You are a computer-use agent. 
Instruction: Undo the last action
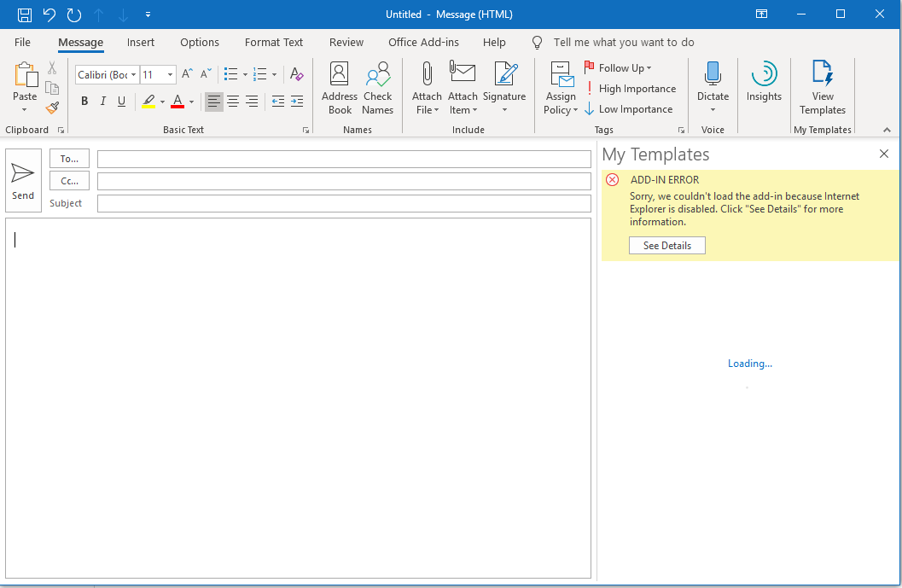(x=49, y=15)
